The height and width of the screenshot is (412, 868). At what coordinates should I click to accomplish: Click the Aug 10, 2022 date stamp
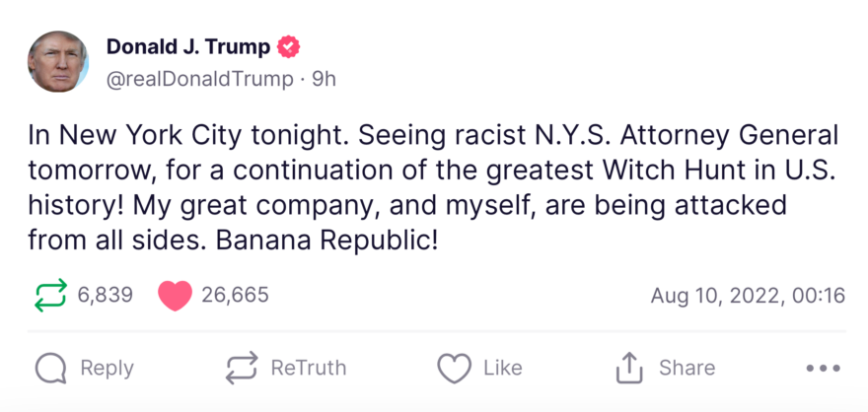coord(748,295)
